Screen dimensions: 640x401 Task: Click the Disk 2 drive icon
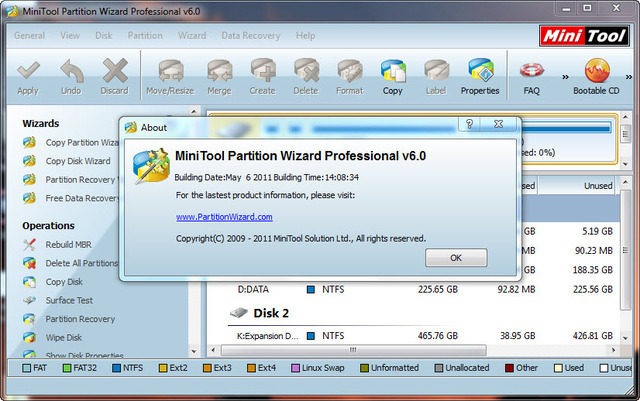click(239, 313)
